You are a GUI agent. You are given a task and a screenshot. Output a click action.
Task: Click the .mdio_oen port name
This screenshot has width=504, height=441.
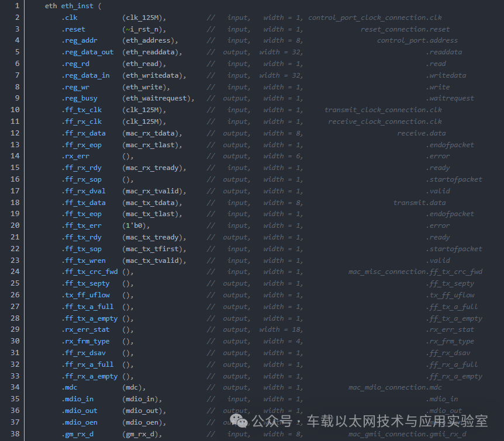click(x=80, y=422)
